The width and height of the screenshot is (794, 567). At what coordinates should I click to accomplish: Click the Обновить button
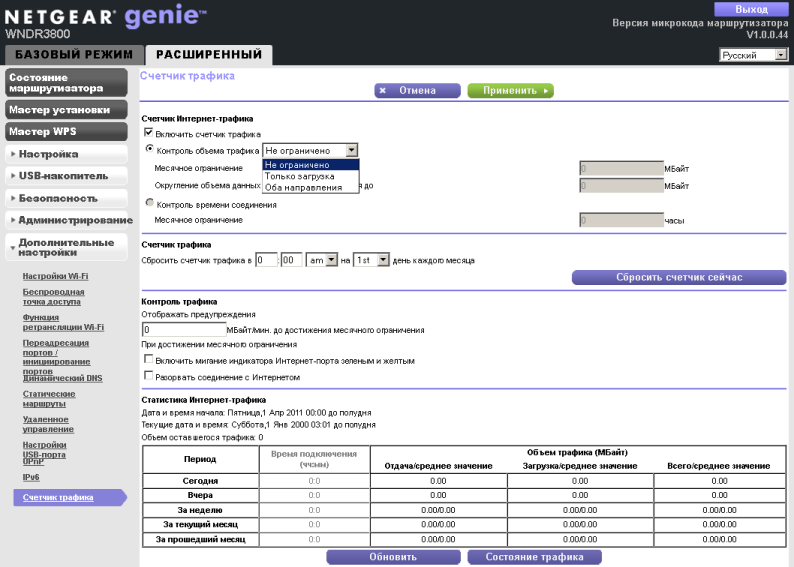pos(393,557)
